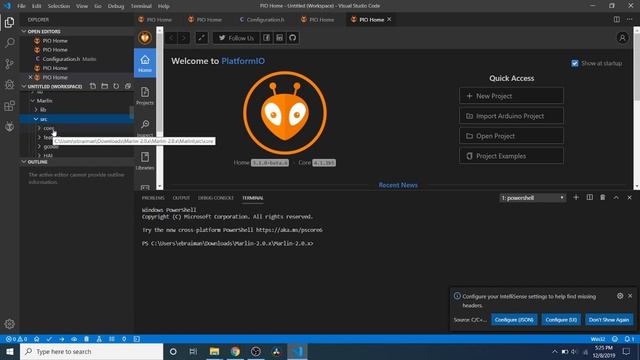
Task: Open the Selection menu
Action: click(x=59, y=6)
